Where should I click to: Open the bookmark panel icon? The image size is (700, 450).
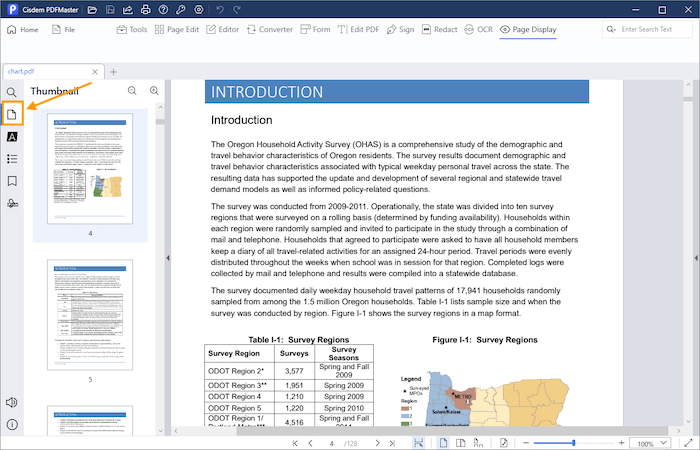tap(12, 181)
